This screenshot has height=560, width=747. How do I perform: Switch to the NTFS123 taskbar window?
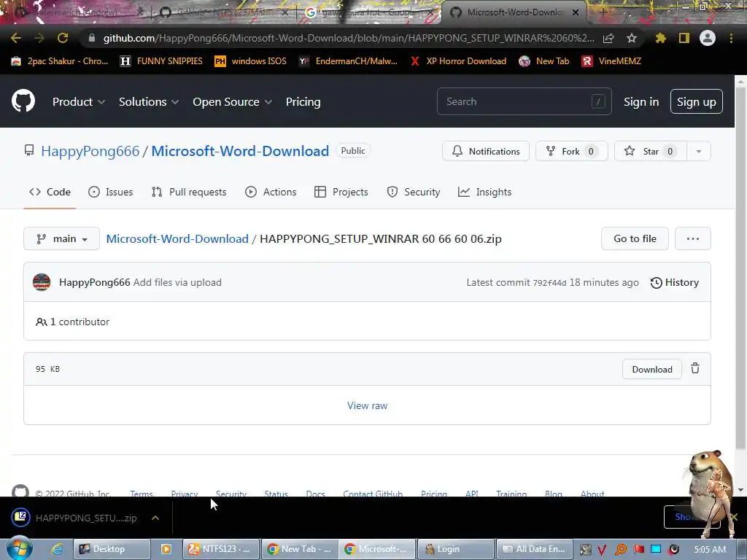tap(221, 549)
